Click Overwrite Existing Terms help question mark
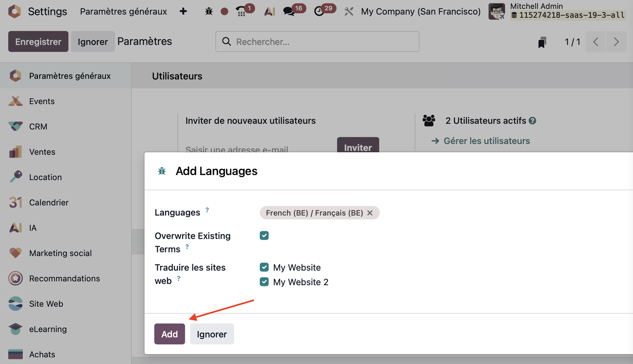This screenshot has width=633, height=364. coord(187,247)
